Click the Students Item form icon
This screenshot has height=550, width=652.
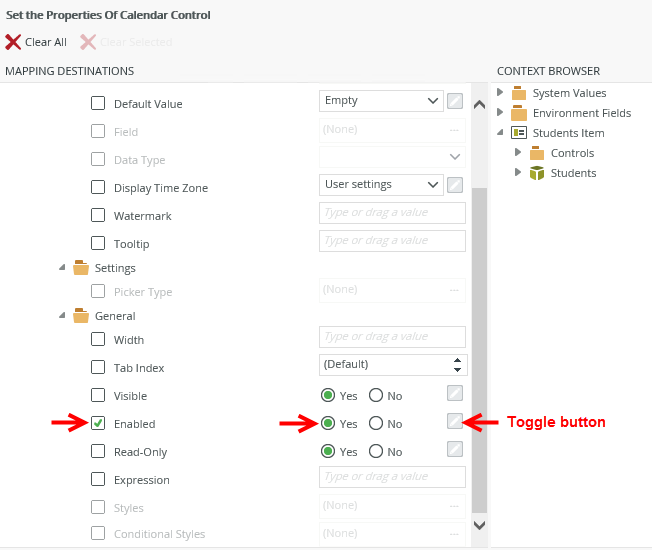tap(518, 133)
